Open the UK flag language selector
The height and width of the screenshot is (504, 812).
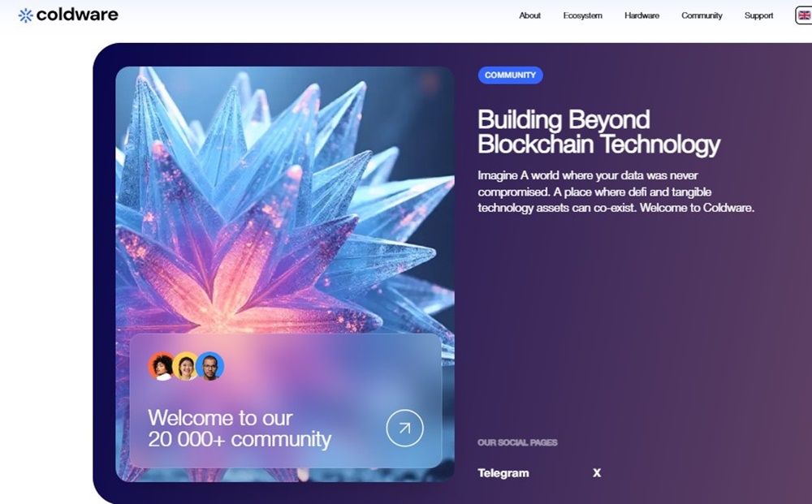[x=804, y=15]
